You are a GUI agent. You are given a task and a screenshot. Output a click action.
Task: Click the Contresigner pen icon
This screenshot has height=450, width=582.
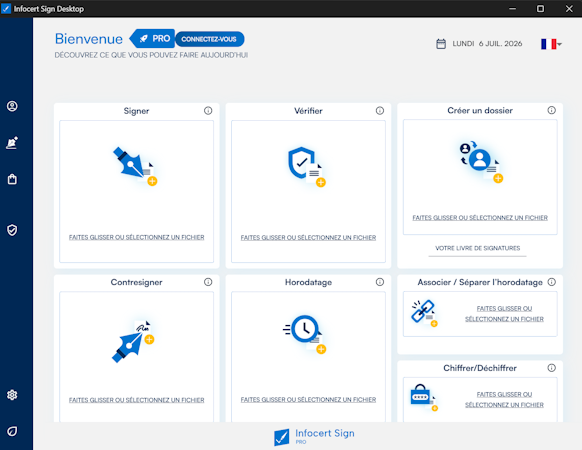point(133,342)
